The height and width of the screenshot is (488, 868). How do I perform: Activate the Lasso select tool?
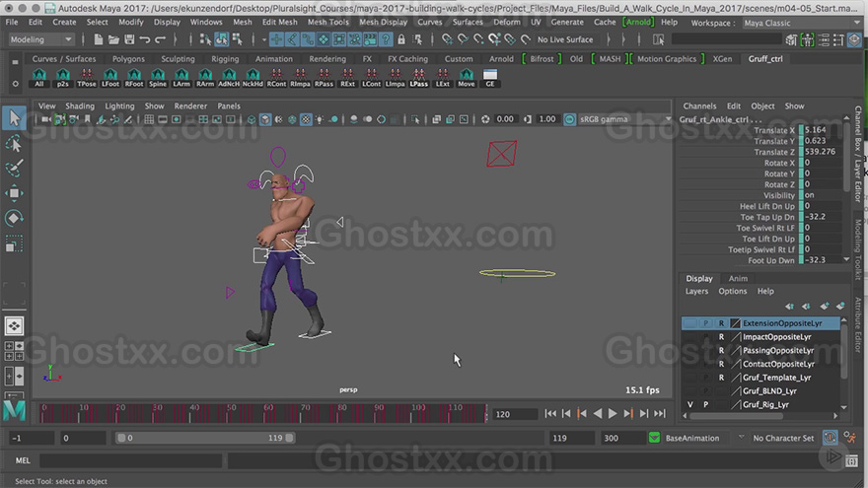[14, 144]
